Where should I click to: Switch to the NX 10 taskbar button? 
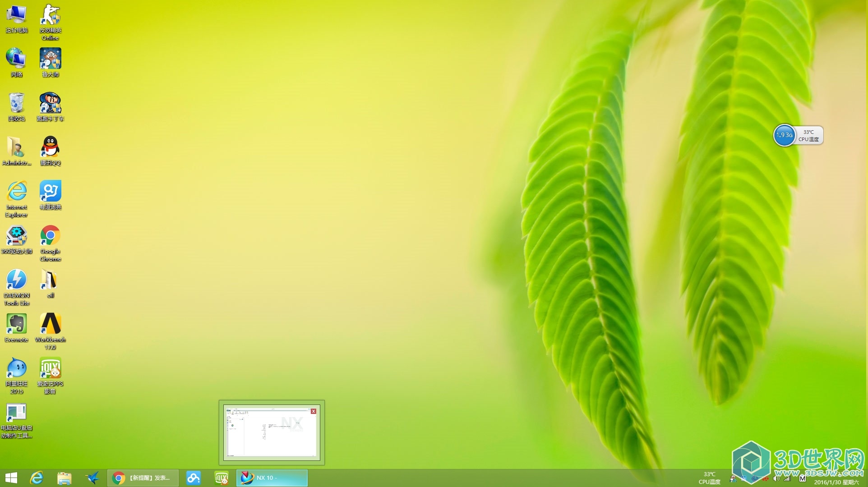coord(272,478)
